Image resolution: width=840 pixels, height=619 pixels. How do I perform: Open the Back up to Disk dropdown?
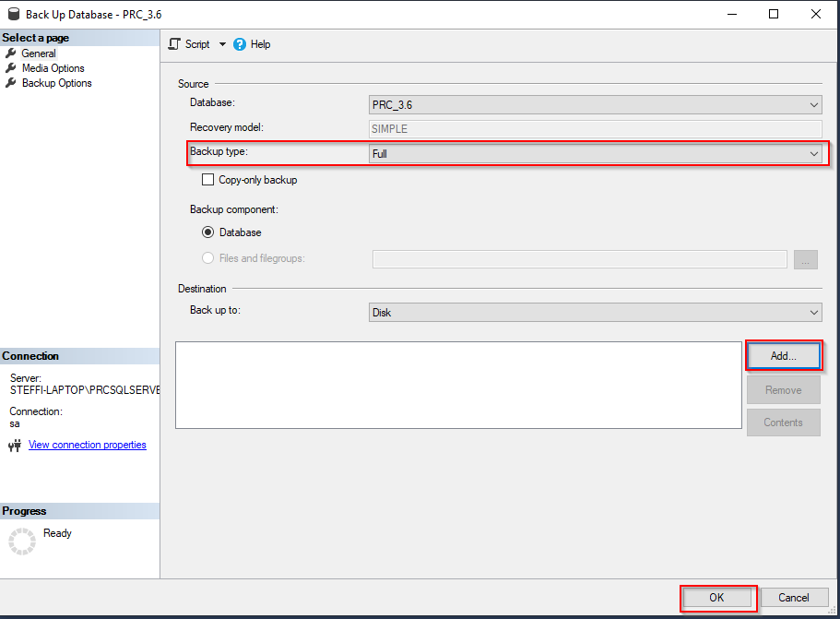coord(595,313)
